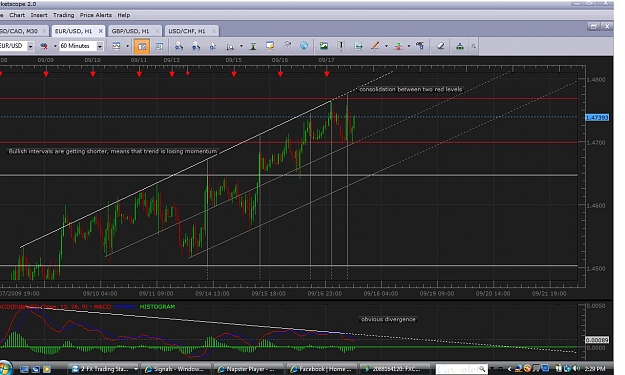The width and height of the screenshot is (625, 375).
Task: Click the Windows Start orb
Action: click(x=6, y=368)
